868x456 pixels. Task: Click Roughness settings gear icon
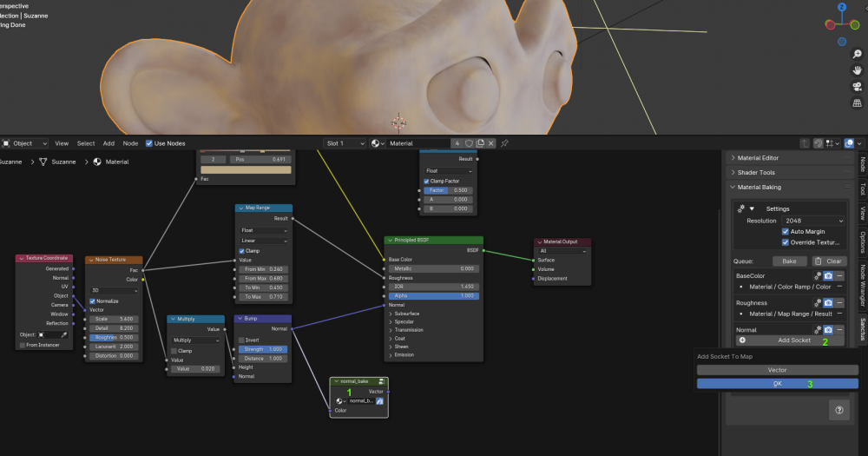click(817, 302)
